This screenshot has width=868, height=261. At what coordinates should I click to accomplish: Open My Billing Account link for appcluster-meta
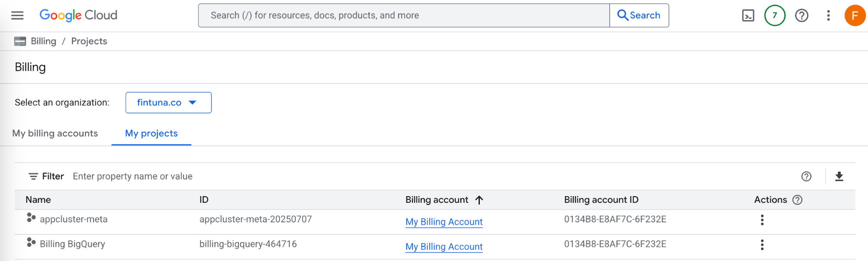(x=444, y=222)
